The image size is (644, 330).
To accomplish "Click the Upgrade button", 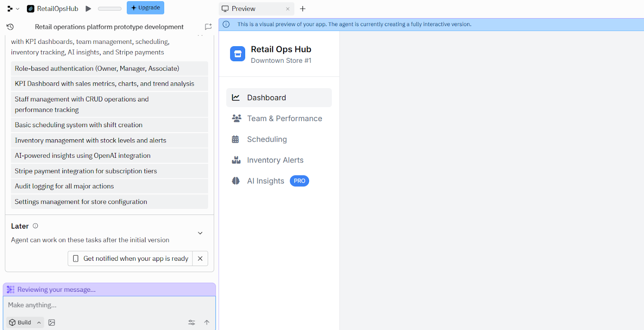I will (145, 8).
